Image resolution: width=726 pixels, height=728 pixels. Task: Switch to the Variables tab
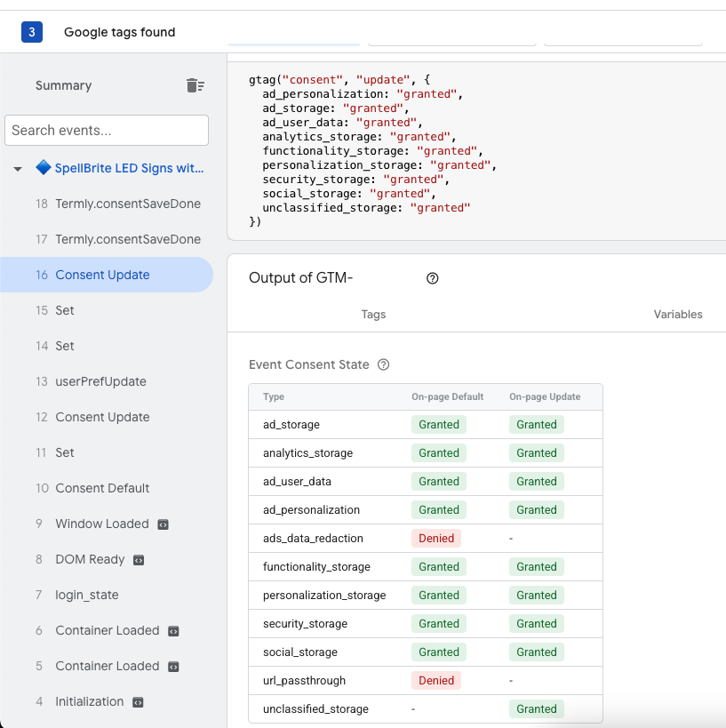click(x=678, y=314)
